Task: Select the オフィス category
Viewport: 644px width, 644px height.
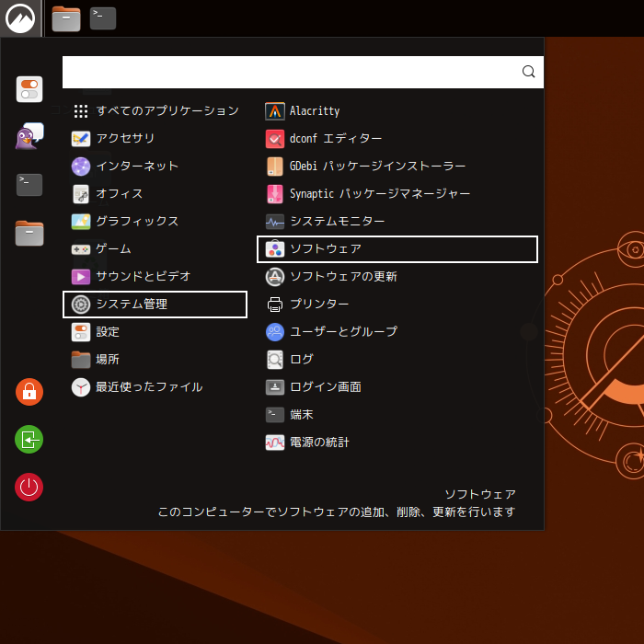Action: pyautogui.click(x=155, y=194)
